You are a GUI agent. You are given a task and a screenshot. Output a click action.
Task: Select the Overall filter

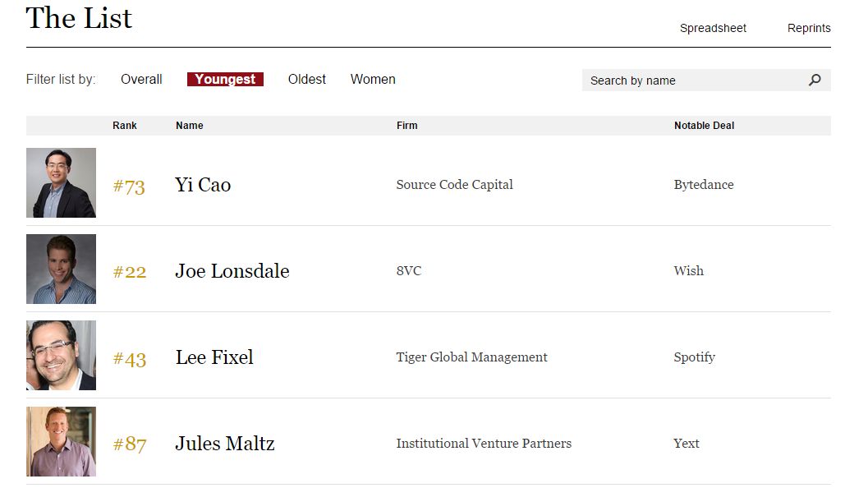click(141, 79)
